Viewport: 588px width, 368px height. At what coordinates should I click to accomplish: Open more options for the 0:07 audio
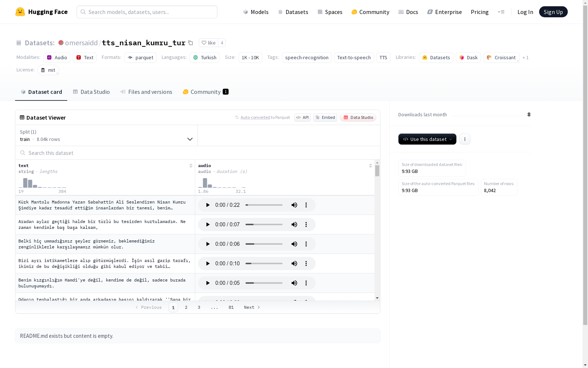(x=306, y=224)
